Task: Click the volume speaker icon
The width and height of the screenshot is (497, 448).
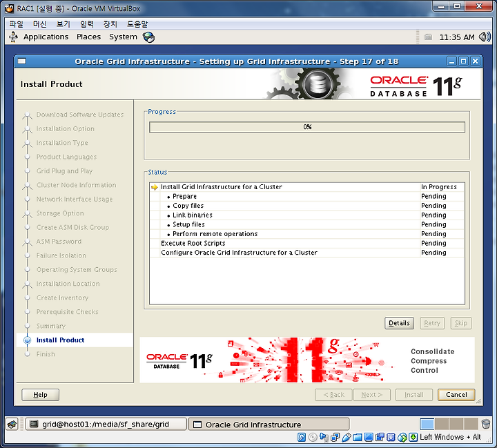Action: tap(485, 37)
